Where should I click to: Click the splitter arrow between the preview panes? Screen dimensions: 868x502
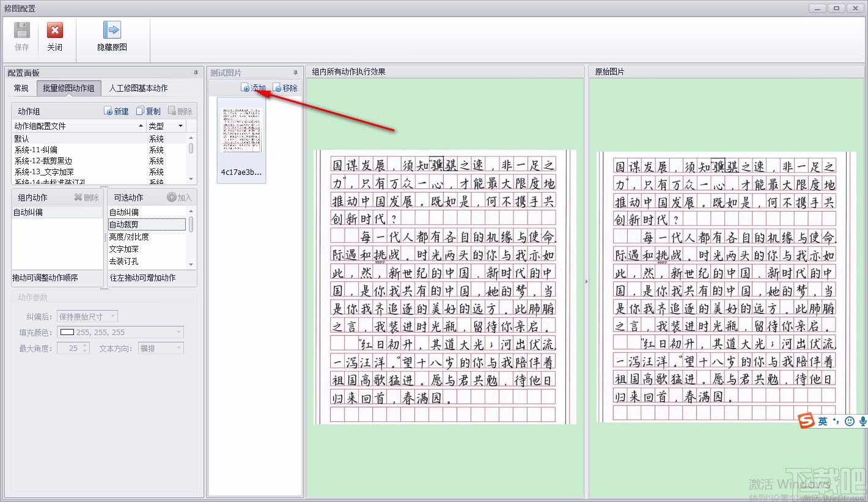point(586,281)
